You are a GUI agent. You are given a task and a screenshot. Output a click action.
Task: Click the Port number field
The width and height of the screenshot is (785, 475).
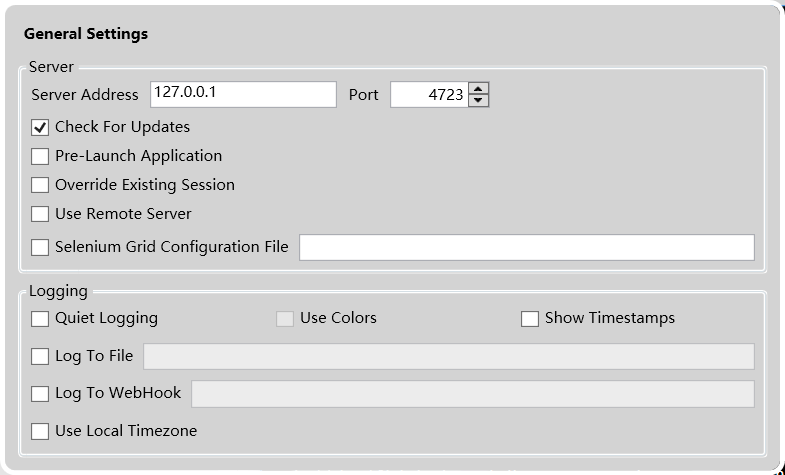[429, 95]
